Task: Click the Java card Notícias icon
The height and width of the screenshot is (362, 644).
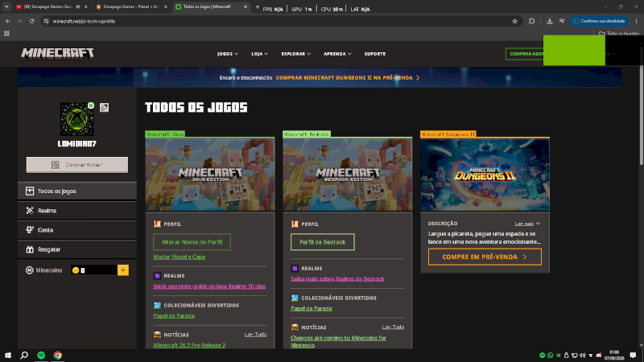Action: [x=157, y=335]
